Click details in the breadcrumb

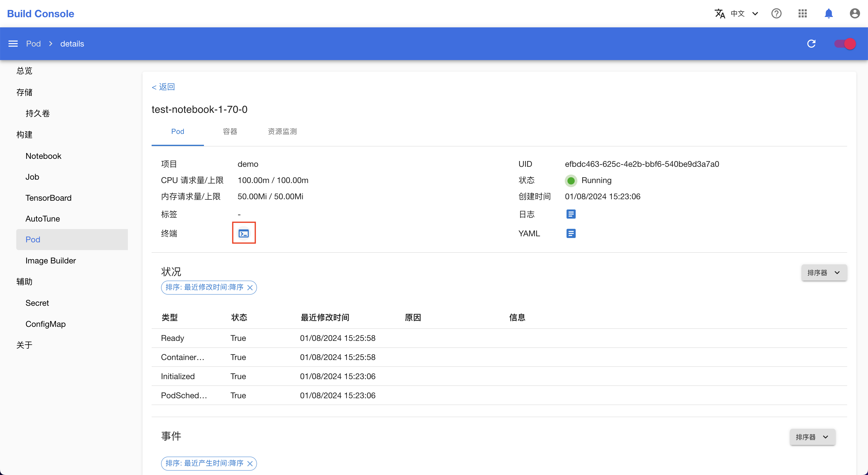(x=72, y=44)
